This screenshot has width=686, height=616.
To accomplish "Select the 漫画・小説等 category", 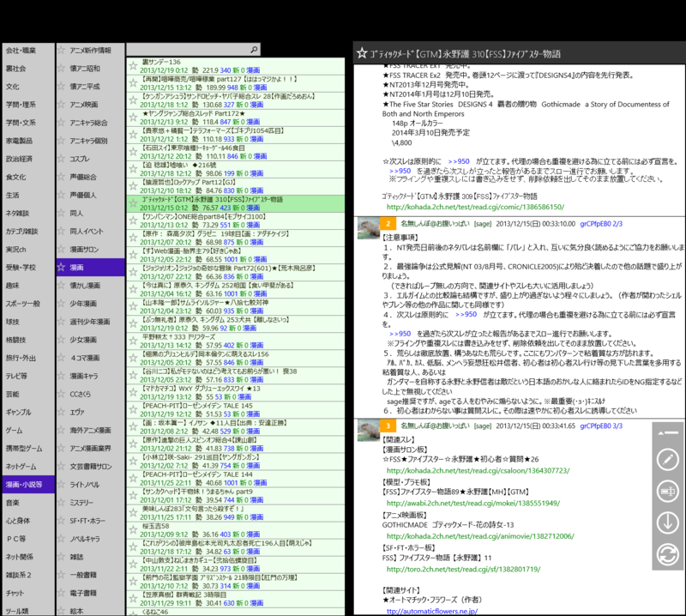I will (28, 484).
